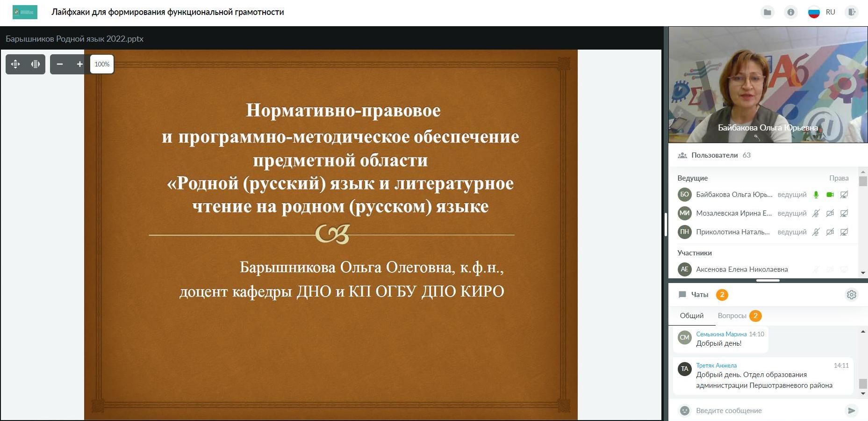Click the users count 63
868x421 pixels.
click(x=746, y=155)
